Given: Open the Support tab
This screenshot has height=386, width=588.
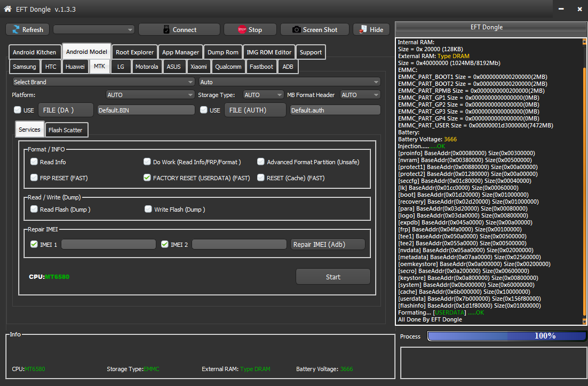Looking at the screenshot, I should (311, 52).
